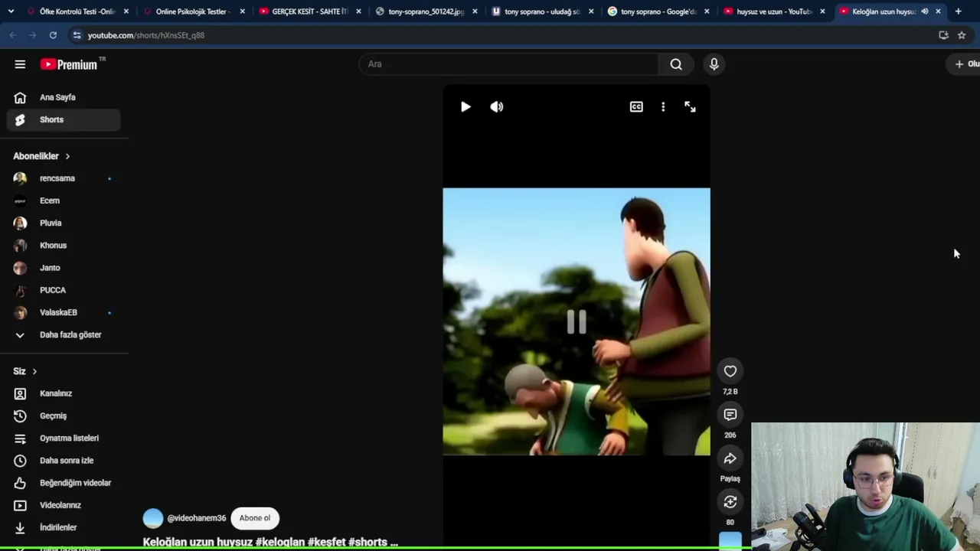Screen dimensions: 980x551
Task: Reload the YouTube page
Action: (x=53, y=35)
